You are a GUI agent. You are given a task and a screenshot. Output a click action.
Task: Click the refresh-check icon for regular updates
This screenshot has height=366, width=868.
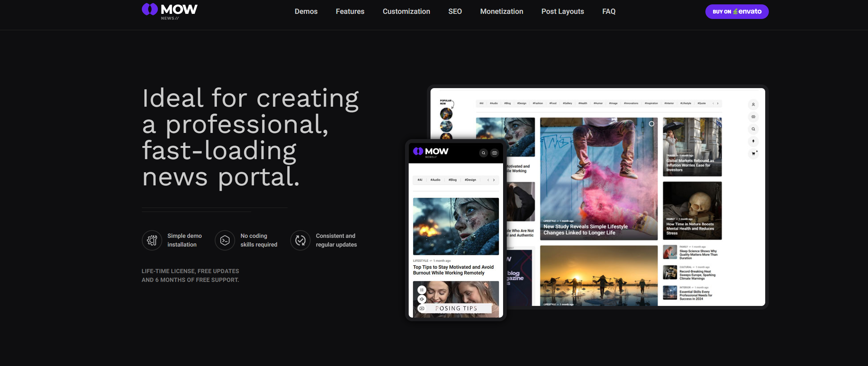tap(300, 240)
